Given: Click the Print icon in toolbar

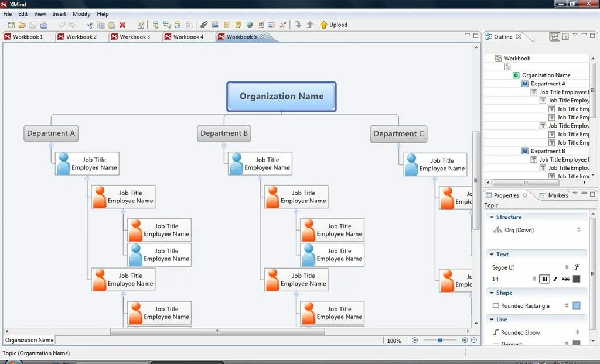Looking at the screenshot, I should [x=44, y=25].
